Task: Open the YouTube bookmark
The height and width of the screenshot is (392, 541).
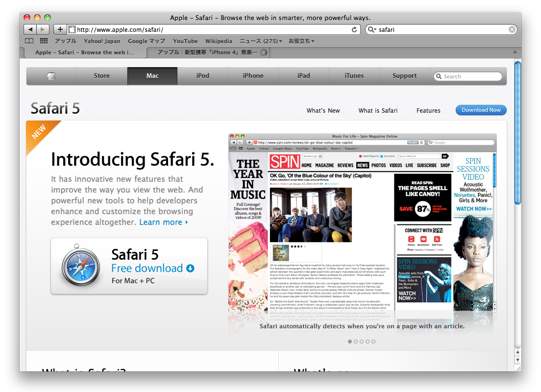Action: pyautogui.click(x=185, y=41)
